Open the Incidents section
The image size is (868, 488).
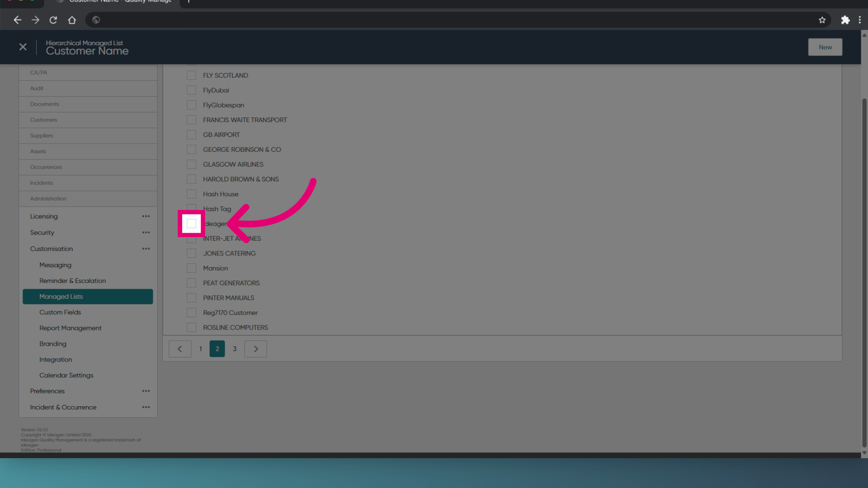click(88, 183)
